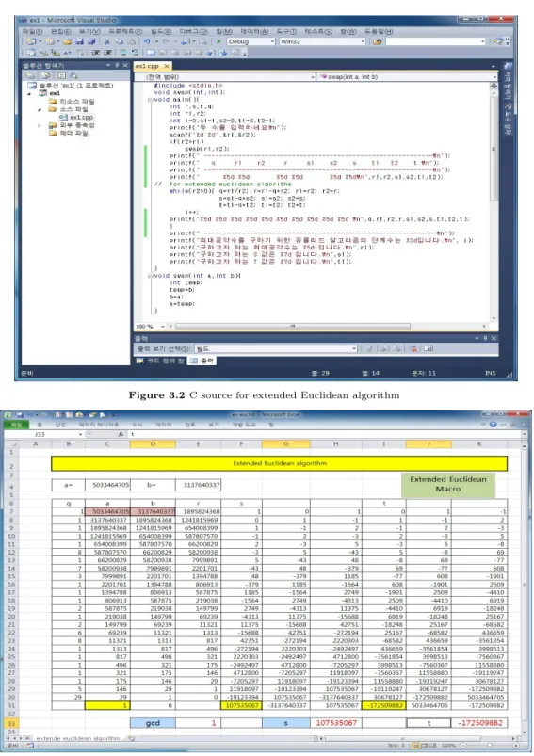
Task: Select Excel column D header
Action: click(153, 444)
